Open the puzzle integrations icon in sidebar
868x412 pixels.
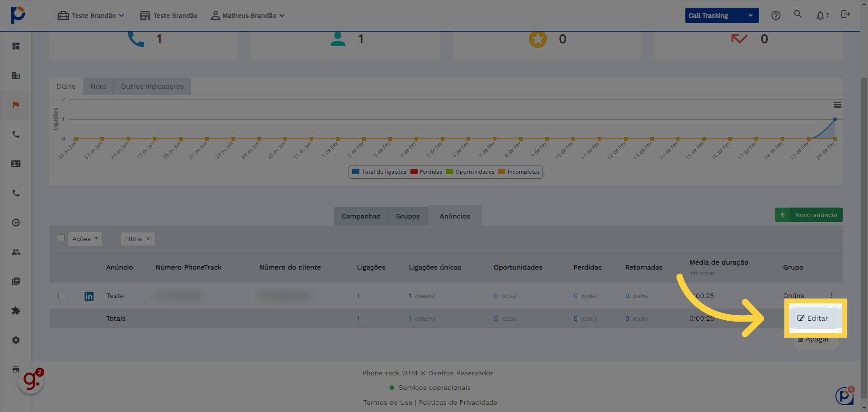coord(16,311)
